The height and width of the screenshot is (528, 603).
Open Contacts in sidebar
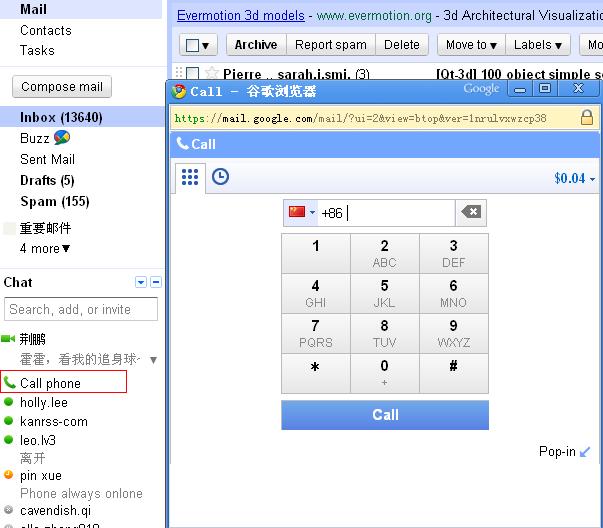46,30
